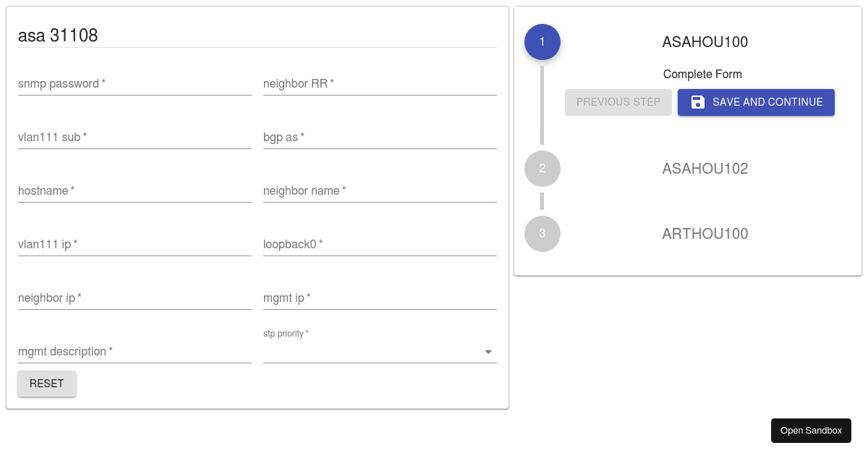Click the ARTHOU100 step label

pyautogui.click(x=705, y=234)
